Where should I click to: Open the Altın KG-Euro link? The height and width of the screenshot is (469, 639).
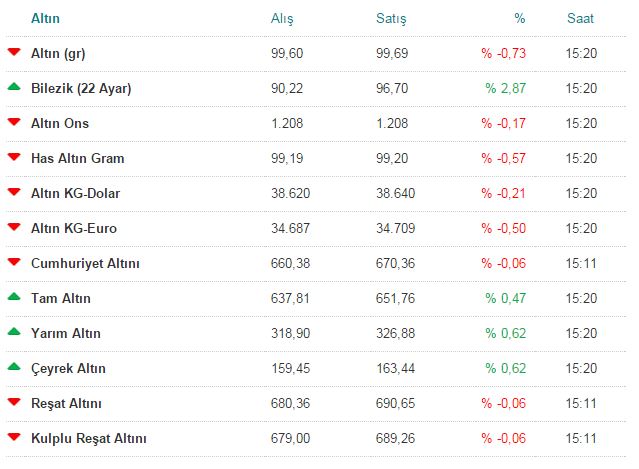pos(74,228)
